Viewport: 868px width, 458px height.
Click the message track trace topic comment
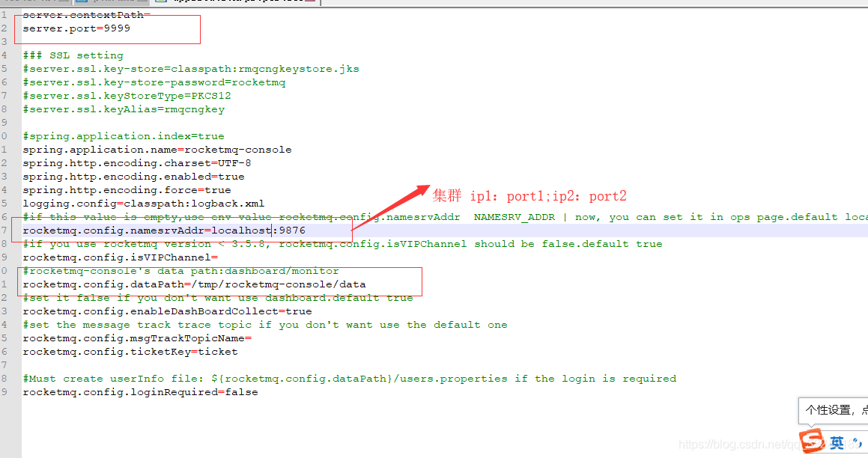pos(265,325)
